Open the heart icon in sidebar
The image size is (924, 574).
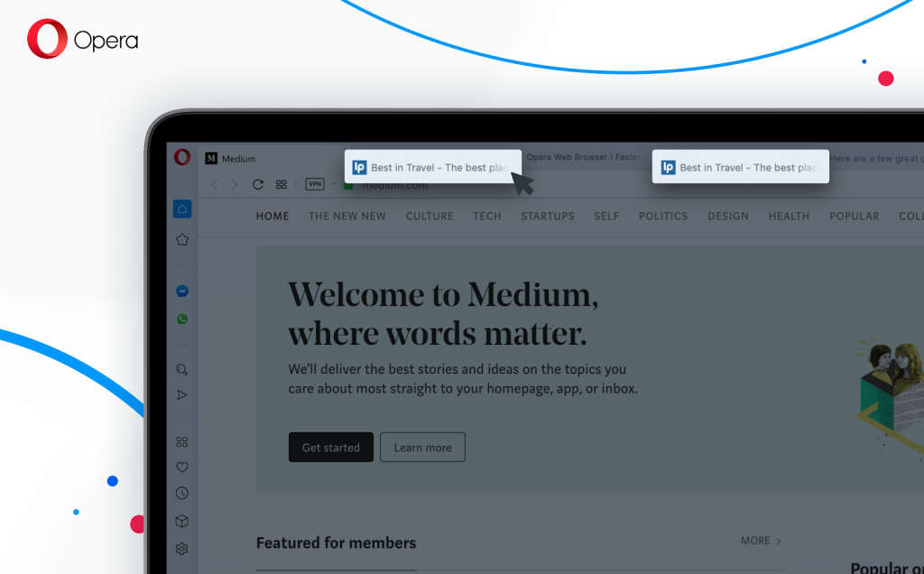click(182, 468)
